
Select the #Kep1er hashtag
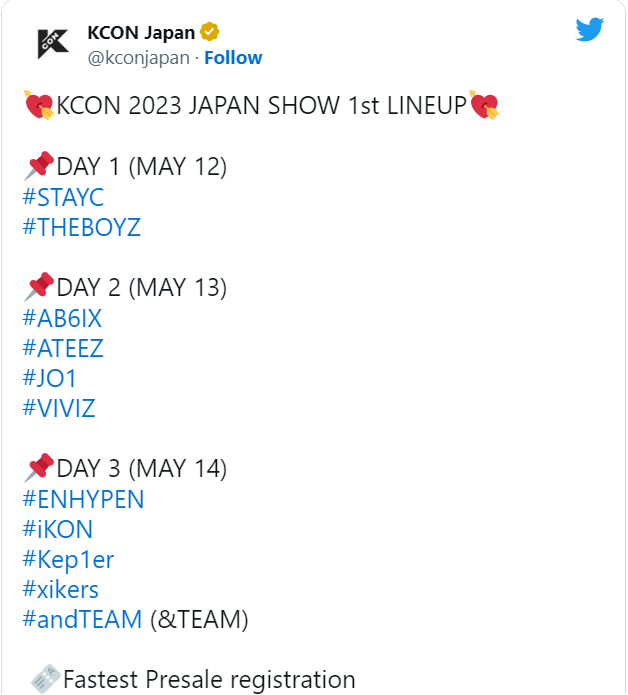coord(68,560)
